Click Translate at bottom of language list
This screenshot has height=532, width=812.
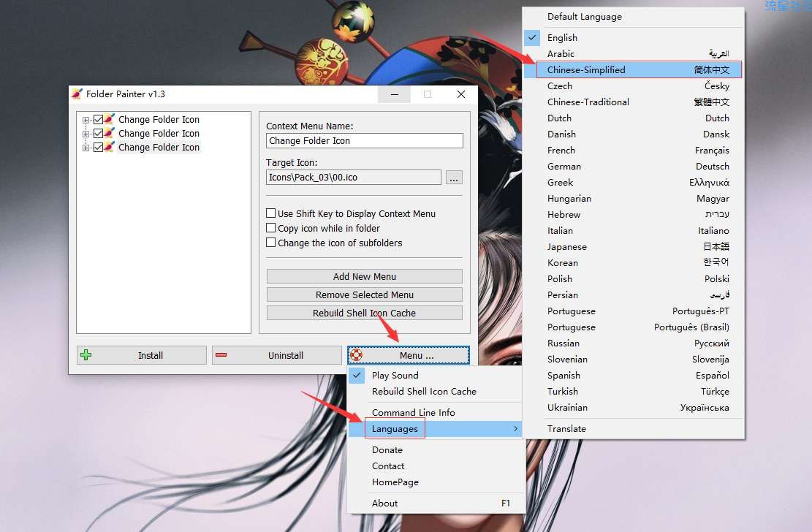[634, 428]
